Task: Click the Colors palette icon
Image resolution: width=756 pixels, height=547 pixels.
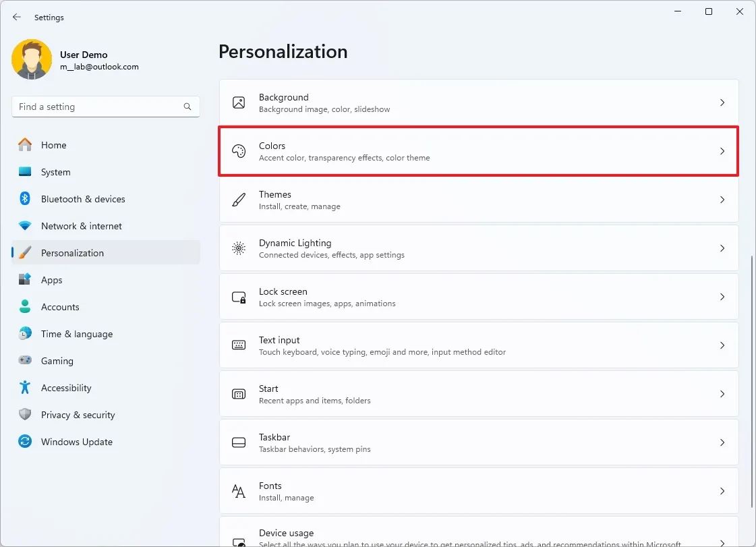Action: [239, 151]
